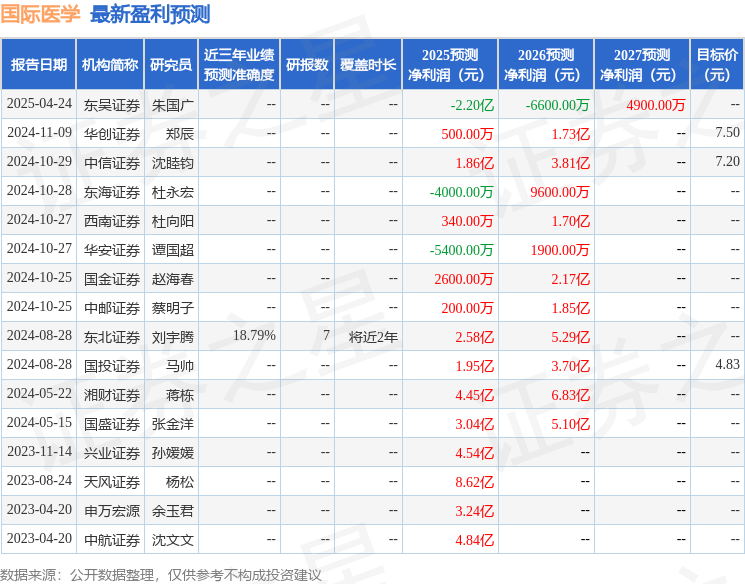This screenshot has width=745, height=584.
Task: Open the 申万宏源 institution entry
Action: 112,511
